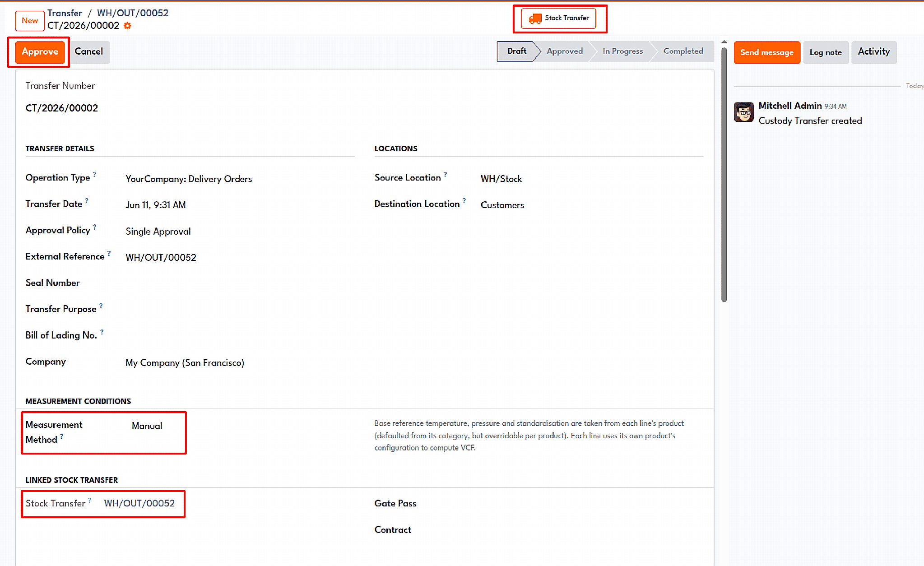Select the Completed status stage
Viewport: 924px width, 566px height.
click(x=683, y=51)
